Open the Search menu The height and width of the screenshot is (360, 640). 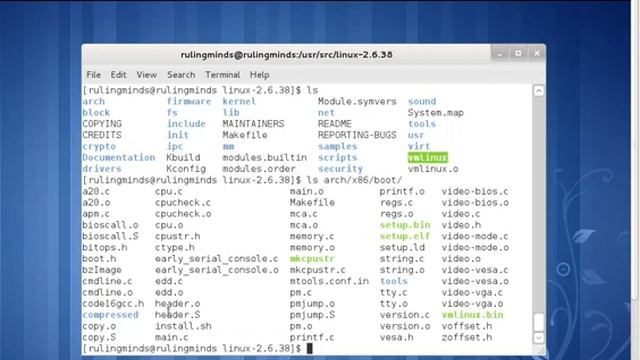[181, 75]
